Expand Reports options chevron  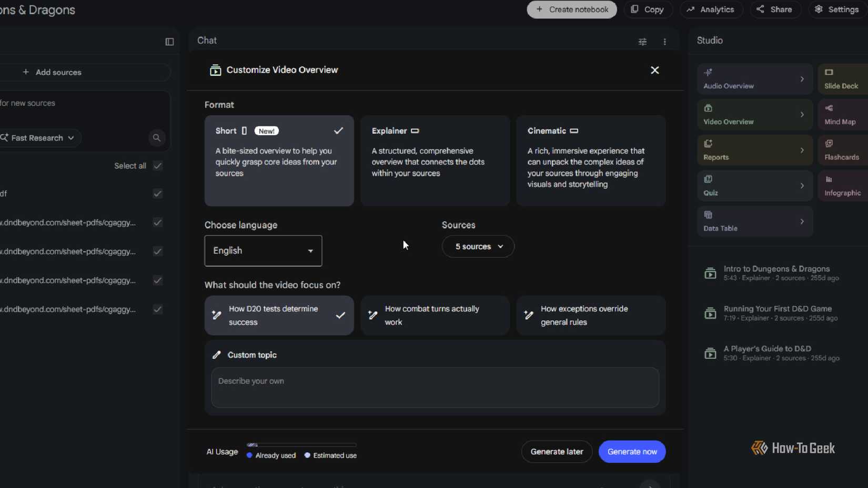pyautogui.click(x=802, y=150)
